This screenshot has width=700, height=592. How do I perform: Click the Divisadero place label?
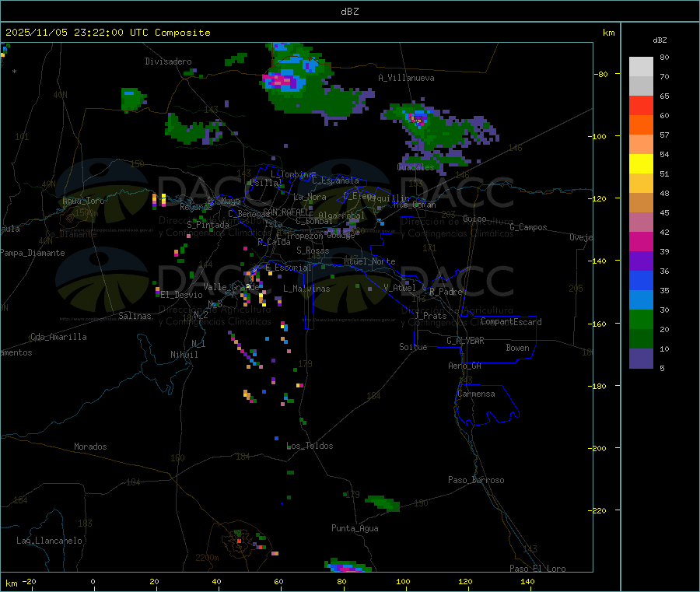pos(168,61)
